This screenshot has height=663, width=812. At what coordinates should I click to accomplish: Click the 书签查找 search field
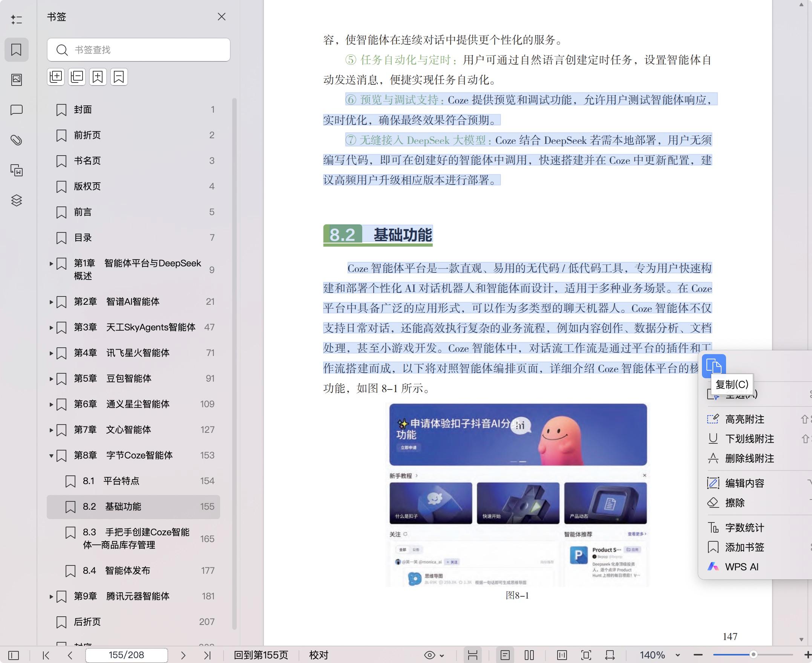tap(139, 50)
